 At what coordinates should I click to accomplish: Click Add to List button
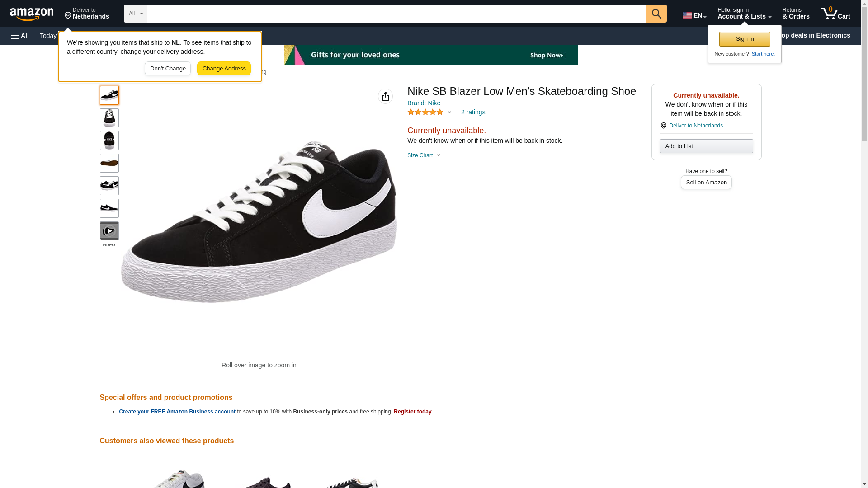point(706,146)
